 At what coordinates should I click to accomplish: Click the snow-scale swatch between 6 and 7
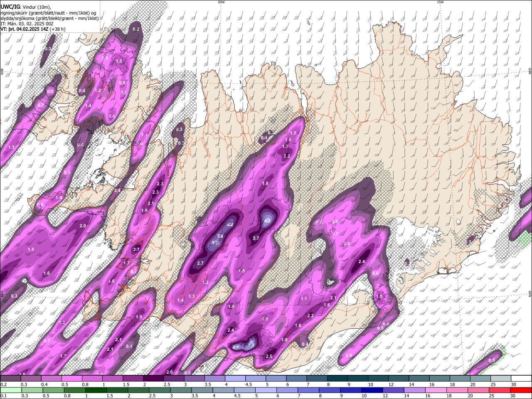click(296, 379)
